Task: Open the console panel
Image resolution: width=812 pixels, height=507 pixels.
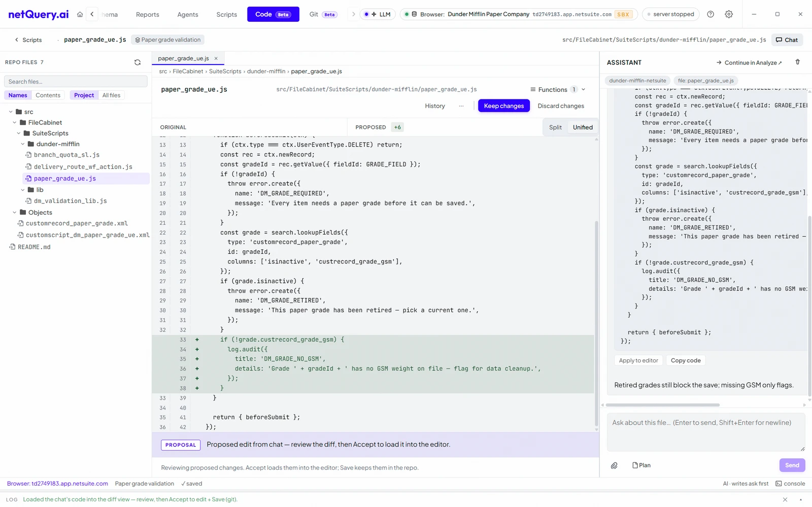Action: (790, 484)
